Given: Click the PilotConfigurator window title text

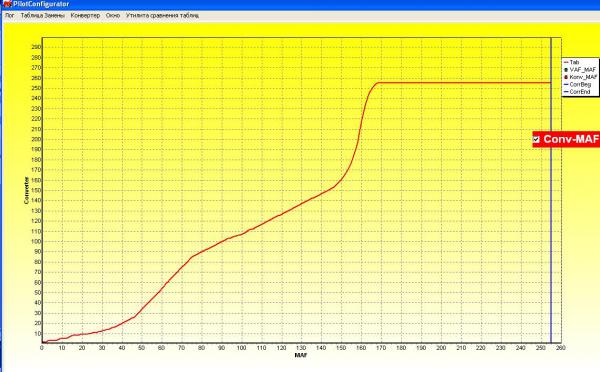Looking at the screenshot, I should [x=41, y=4].
